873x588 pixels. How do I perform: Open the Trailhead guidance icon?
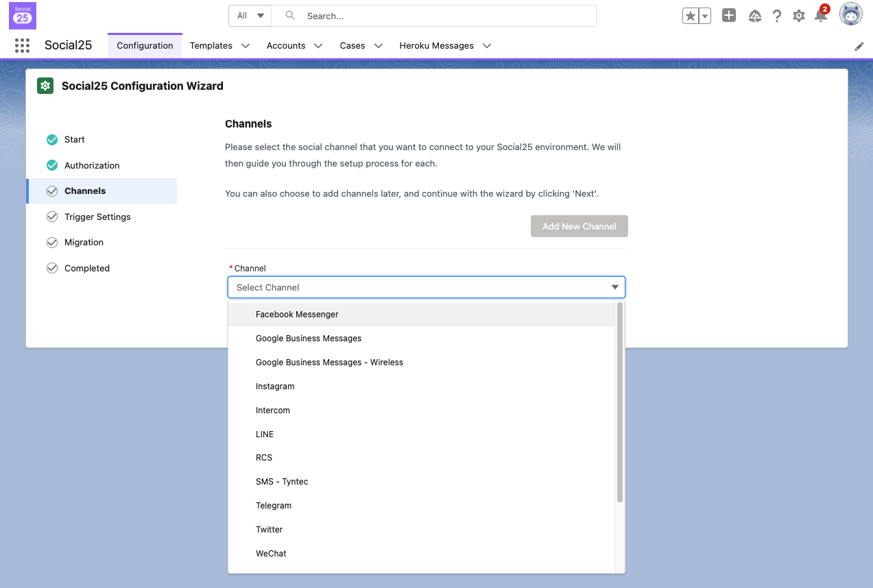(754, 16)
